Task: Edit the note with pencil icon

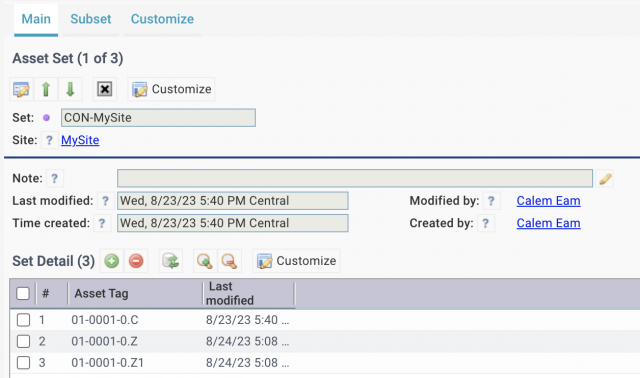Action: (x=605, y=179)
